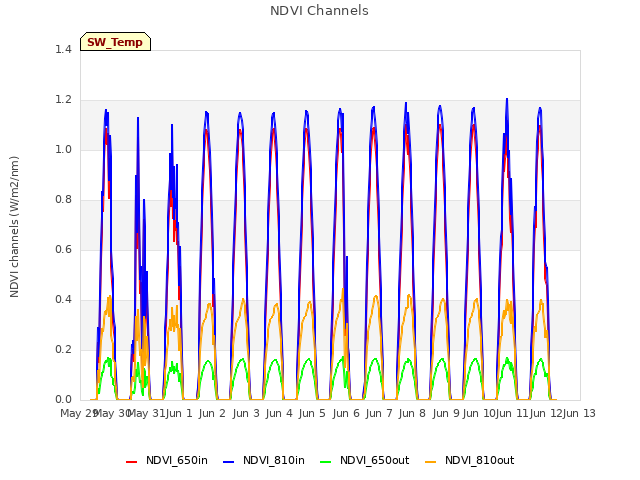Click the orange NDVI_810out legend swatch
This screenshot has width=640, height=480.
pyautogui.click(x=430, y=462)
